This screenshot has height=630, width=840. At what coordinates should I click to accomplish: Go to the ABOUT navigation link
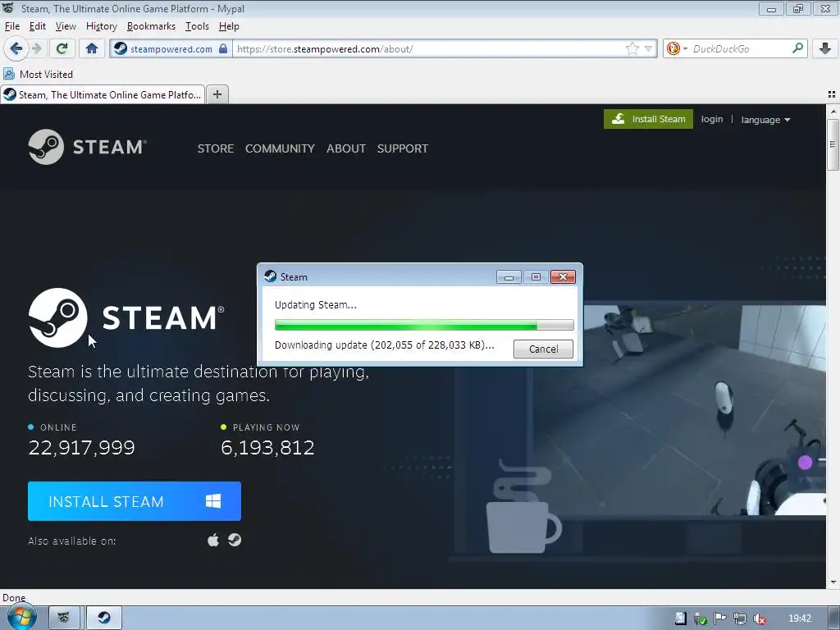pos(346,148)
